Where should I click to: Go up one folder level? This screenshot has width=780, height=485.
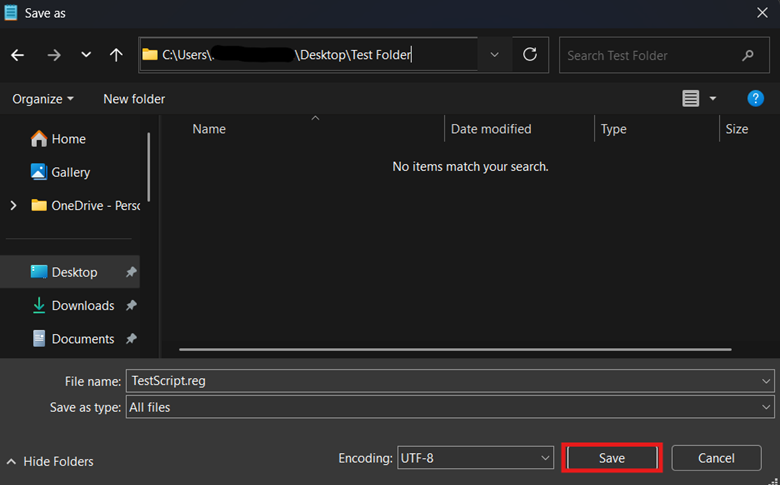(116, 56)
